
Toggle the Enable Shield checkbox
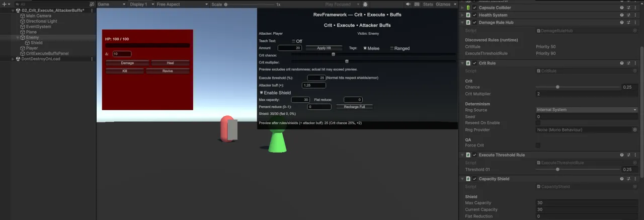pos(261,93)
